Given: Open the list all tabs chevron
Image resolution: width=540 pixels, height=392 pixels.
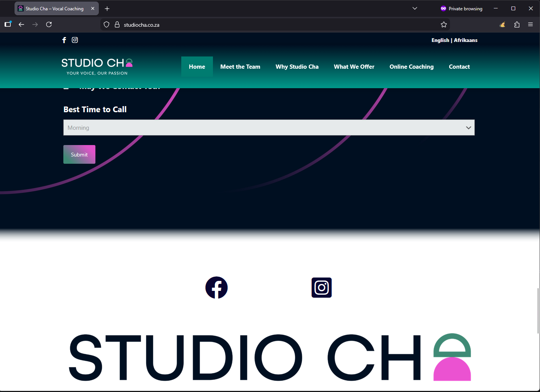Looking at the screenshot, I should [x=415, y=8].
